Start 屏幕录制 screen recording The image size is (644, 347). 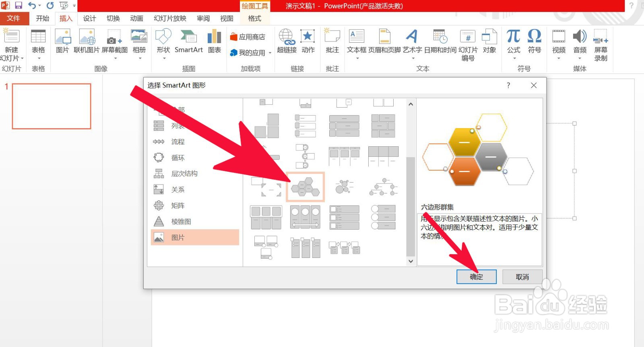click(x=601, y=45)
